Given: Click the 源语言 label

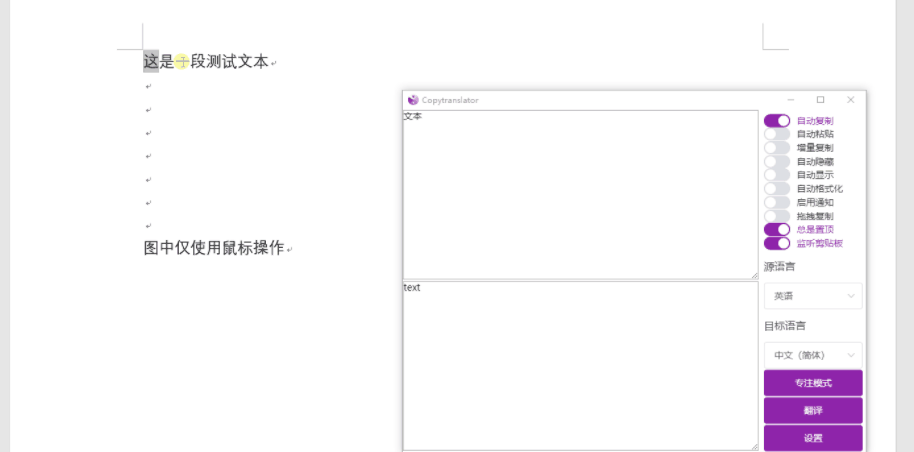Looking at the screenshot, I should pos(779,267).
